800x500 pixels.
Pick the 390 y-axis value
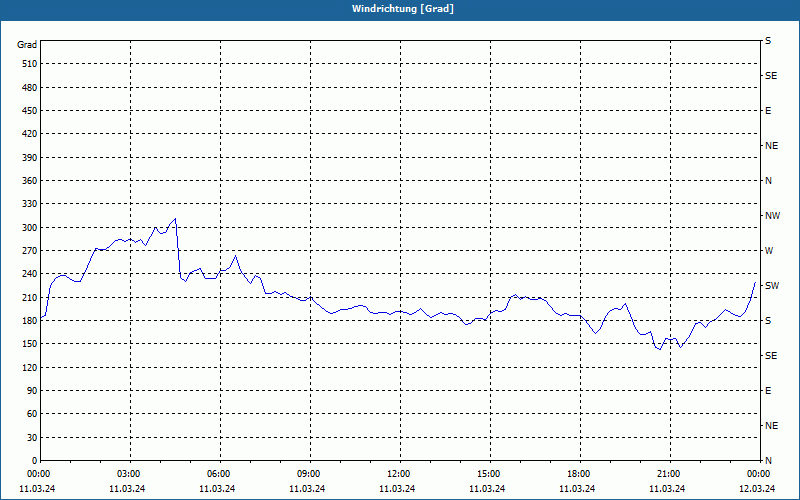coord(30,158)
